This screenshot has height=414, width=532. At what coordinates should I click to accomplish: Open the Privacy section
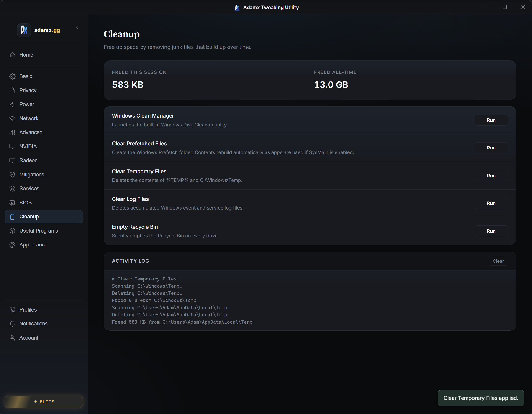point(44,90)
